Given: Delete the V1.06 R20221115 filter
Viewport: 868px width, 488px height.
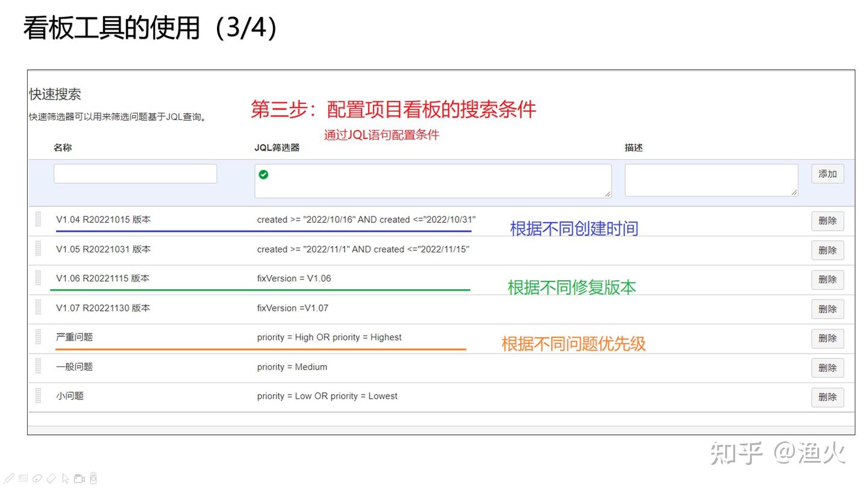Looking at the screenshot, I should [x=827, y=280].
